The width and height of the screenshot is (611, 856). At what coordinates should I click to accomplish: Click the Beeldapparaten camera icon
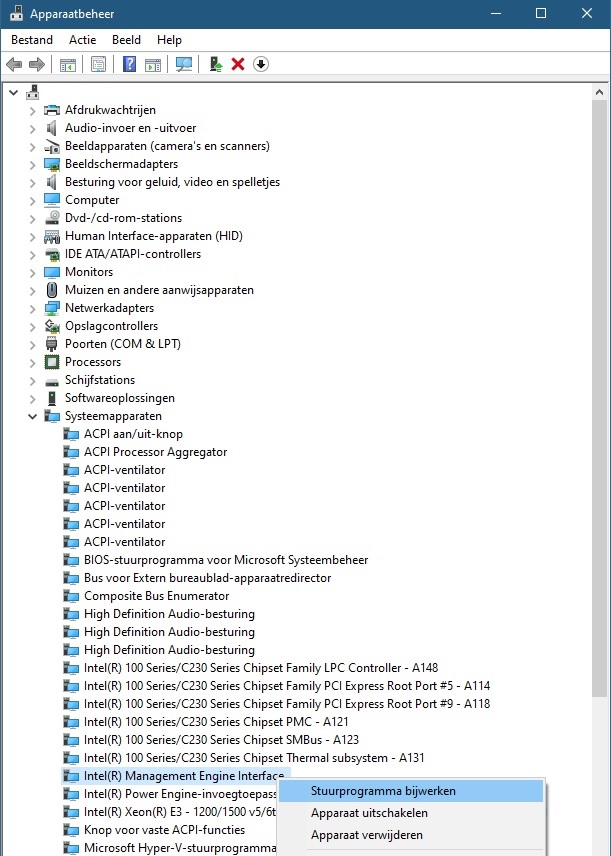tap(52, 146)
